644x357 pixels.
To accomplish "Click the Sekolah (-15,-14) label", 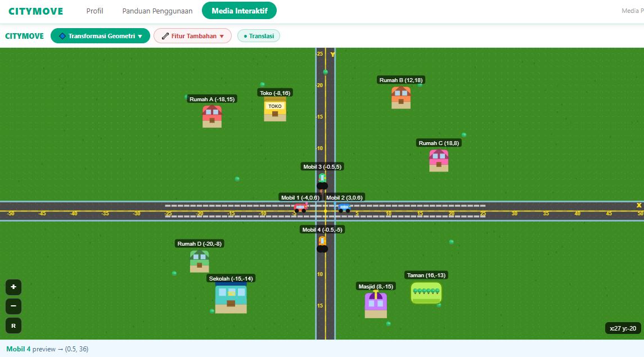I will pos(231,279).
